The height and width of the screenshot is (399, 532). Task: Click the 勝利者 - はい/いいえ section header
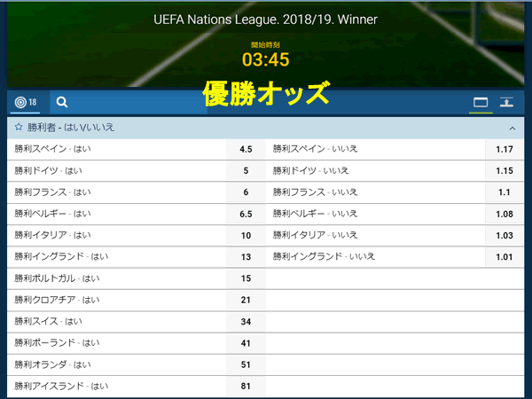coord(266,128)
